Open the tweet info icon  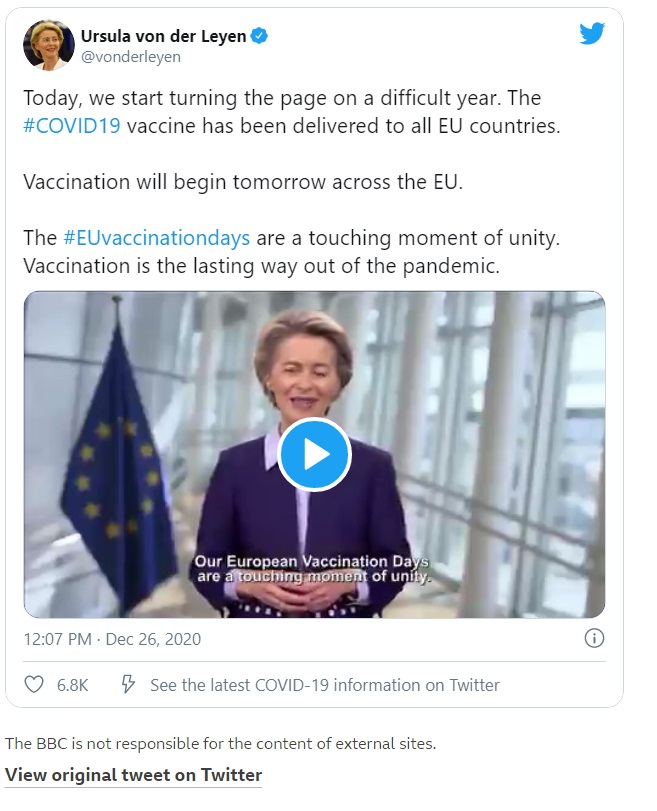point(593,639)
